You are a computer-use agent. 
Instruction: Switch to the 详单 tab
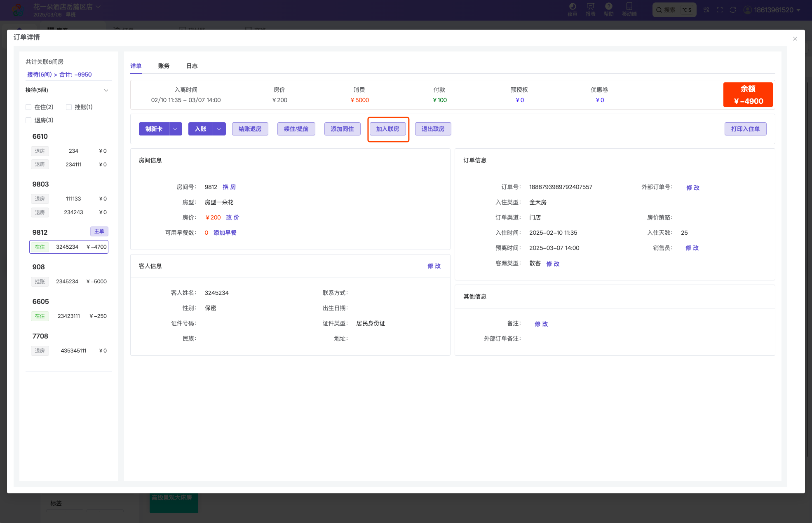pyautogui.click(x=136, y=66)
